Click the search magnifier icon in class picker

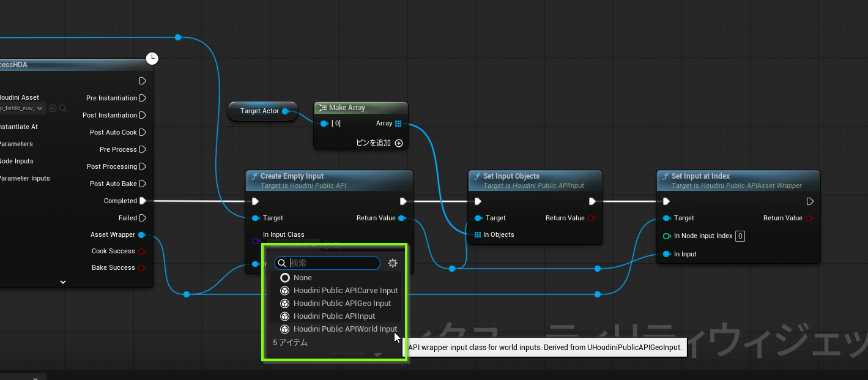click(281, 263)
